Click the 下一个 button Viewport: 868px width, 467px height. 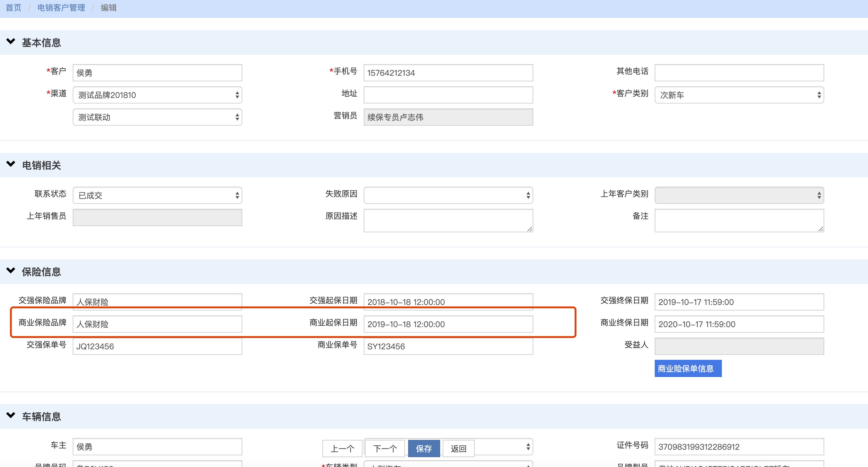pyautogui.click(x=385, y=449)
